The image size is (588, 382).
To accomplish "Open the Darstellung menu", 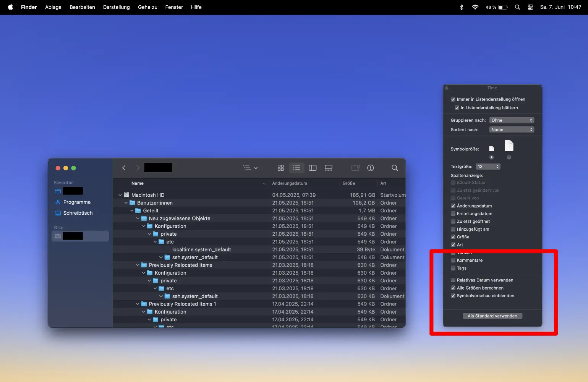I will [117, 7].
